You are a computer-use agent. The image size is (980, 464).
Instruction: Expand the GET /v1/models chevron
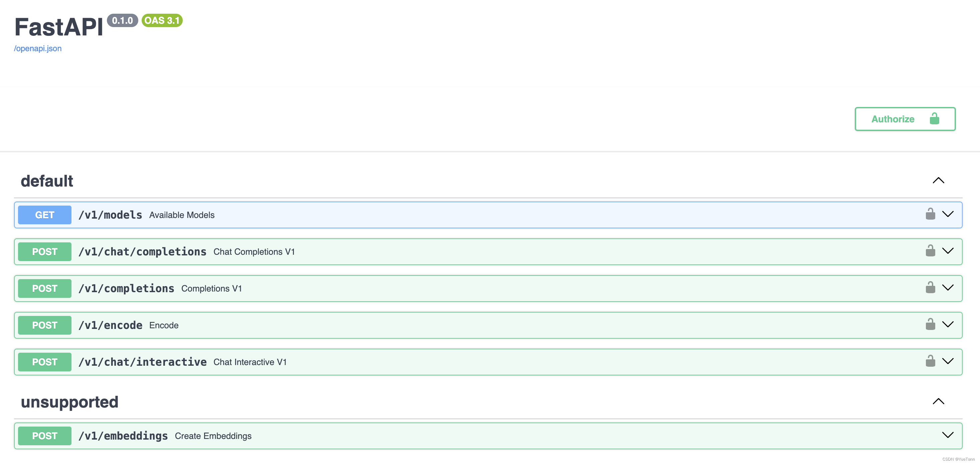pyautogui.click(x=948, y=214)
